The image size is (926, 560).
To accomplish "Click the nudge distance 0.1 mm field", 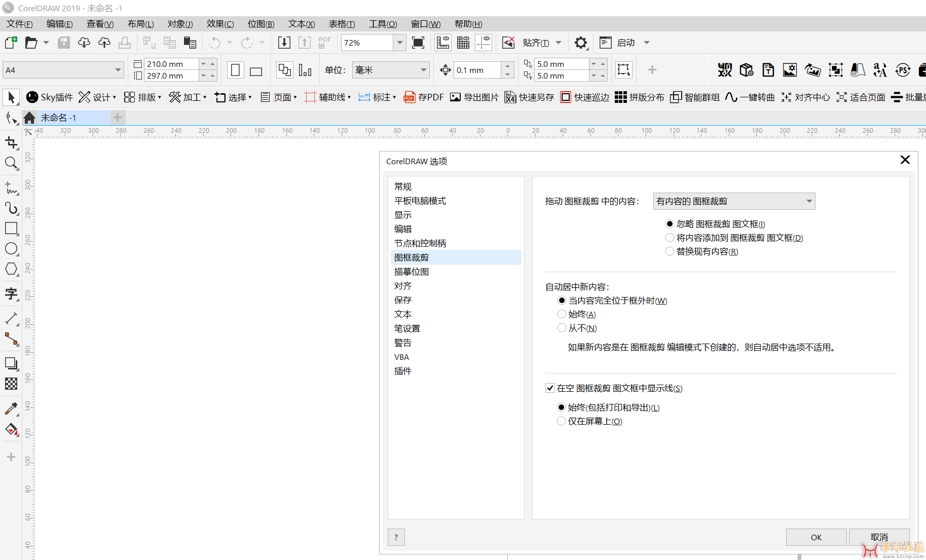I will (x=477, y=70).
